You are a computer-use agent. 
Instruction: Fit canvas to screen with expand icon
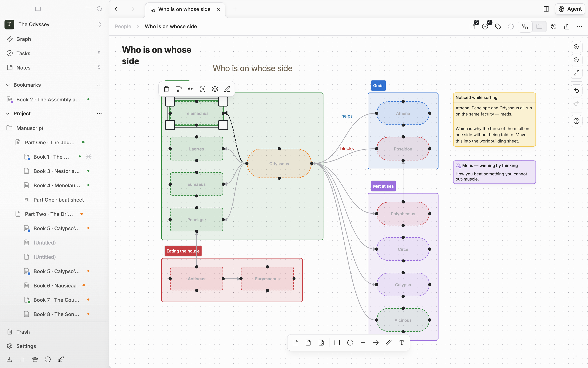[577, 73]
